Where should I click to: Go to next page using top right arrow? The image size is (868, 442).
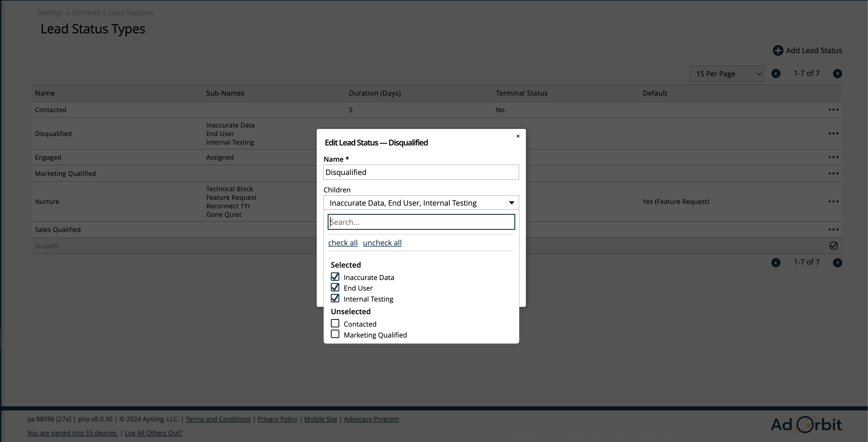[837, 74]
